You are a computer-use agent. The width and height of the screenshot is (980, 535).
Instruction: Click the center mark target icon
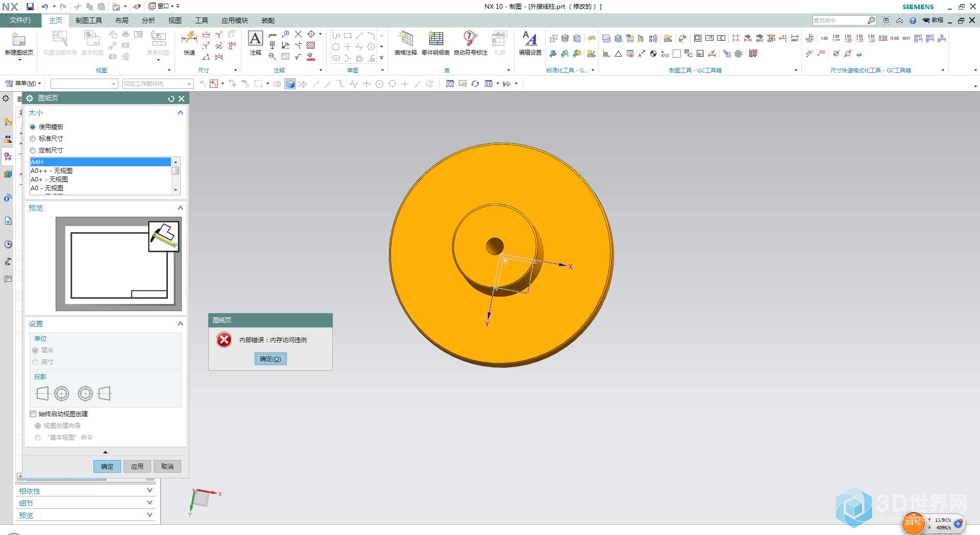tap(311, 34)
